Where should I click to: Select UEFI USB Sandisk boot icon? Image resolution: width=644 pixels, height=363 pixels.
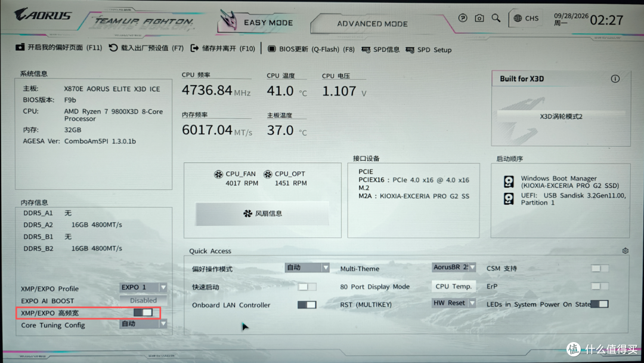[x=509, y=199]
